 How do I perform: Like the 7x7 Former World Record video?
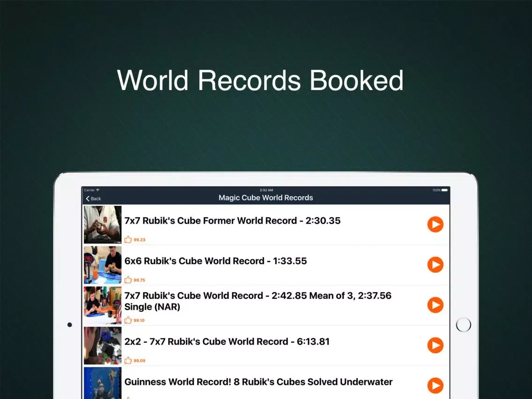(128, 239)
